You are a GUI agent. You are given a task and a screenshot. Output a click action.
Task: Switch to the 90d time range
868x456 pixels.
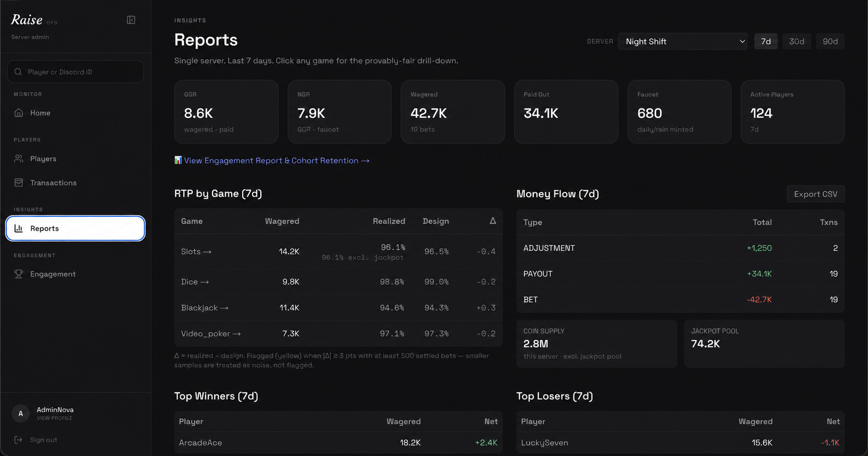(x=830, y=42)
